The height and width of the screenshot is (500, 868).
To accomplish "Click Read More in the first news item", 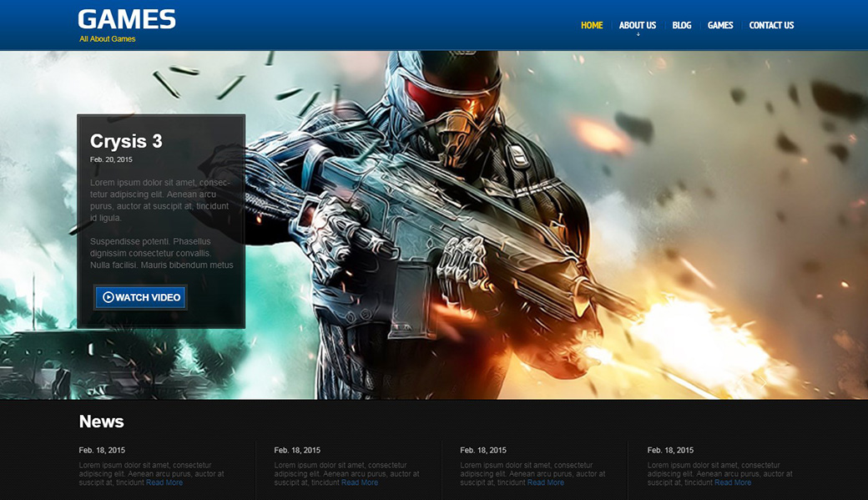I will (164, 482).
